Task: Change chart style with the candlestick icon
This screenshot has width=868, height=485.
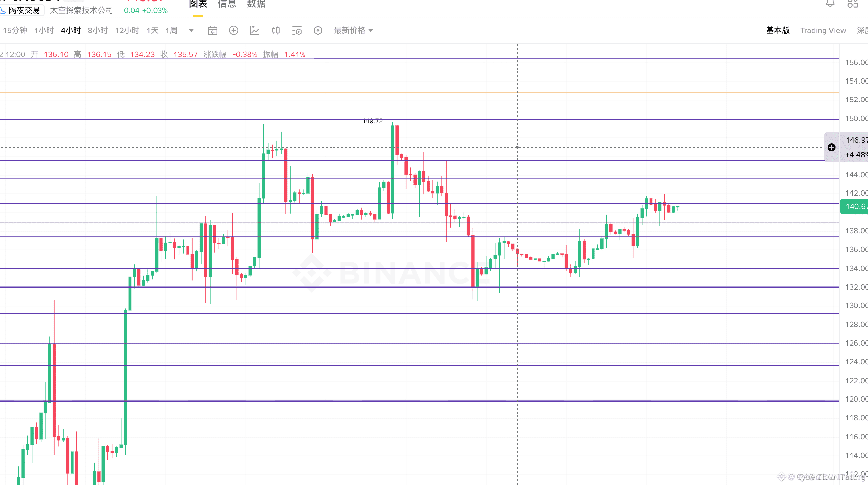Action: (x=275, y=30)
